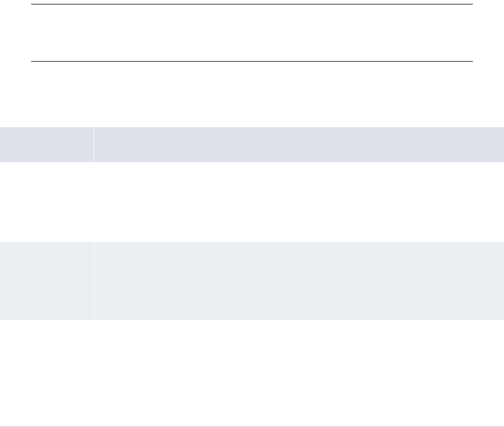
Task: Select the left cell in first white row
Action: click(47, 202)
